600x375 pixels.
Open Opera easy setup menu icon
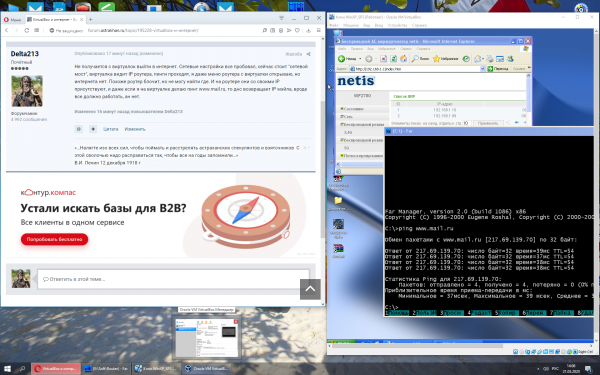point(318,30)
